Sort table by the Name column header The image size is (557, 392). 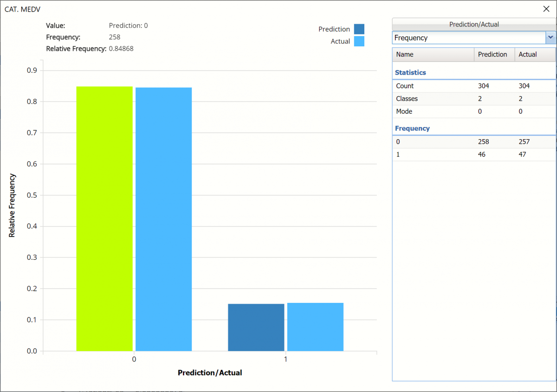pyautogui.click(x=433, y=54)
